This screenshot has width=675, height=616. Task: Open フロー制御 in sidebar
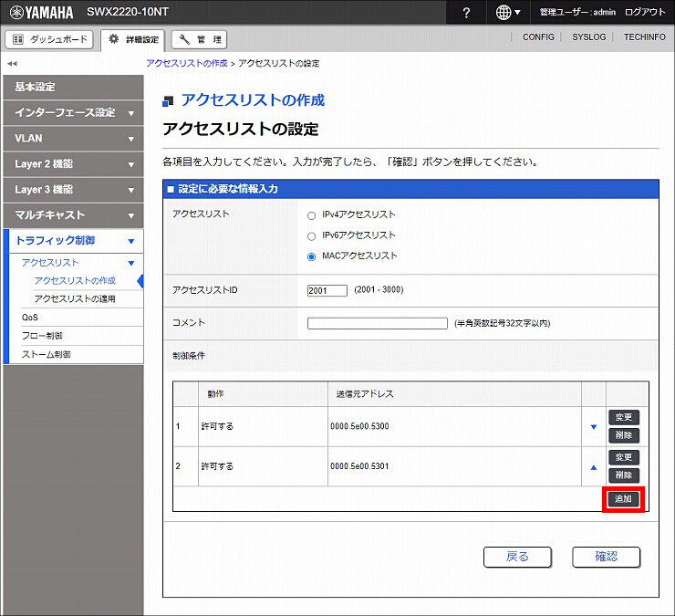42,336
